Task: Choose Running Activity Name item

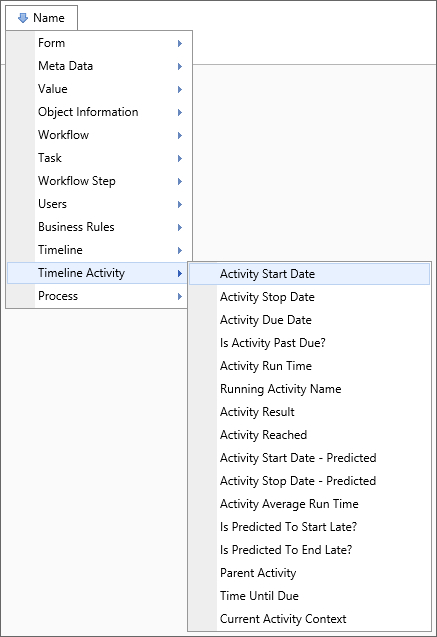Action: [x=309, y=389]
